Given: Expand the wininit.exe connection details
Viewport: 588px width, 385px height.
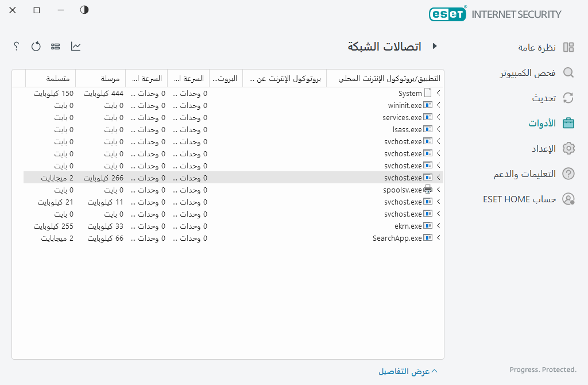Looking at the screenshot, I should [438, 105].
